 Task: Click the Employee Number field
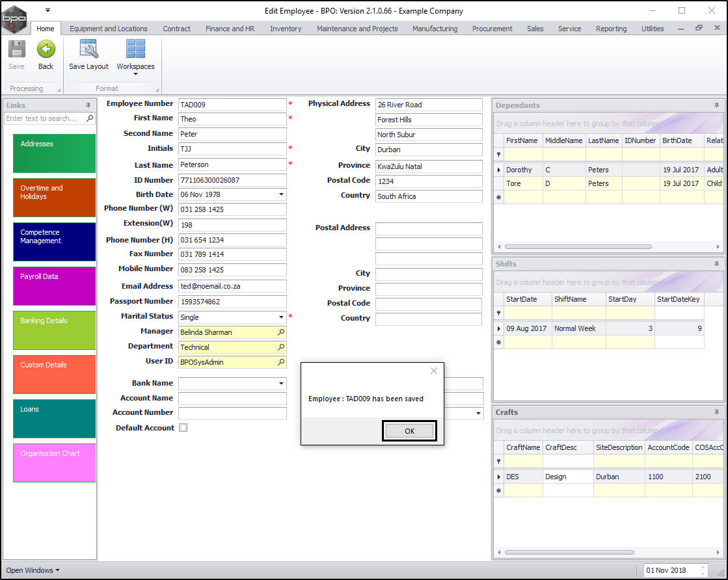point(232,105)
